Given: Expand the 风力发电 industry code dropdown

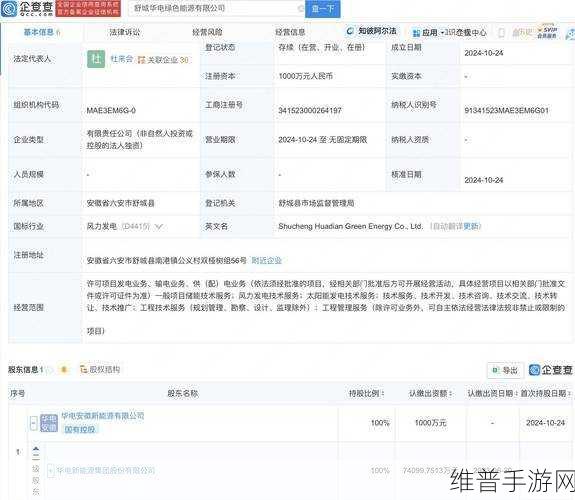Looking at the screenshot, I should click(159, 227).
